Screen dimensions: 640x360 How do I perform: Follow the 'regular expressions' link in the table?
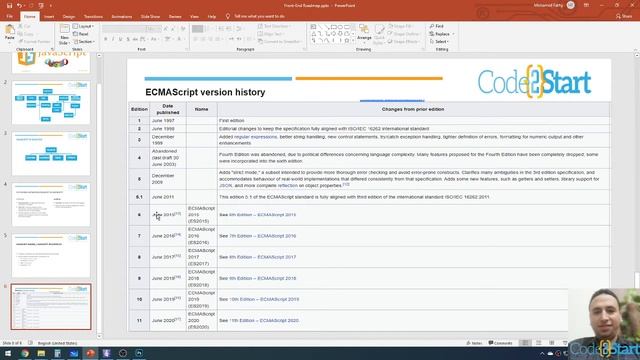[x=256, y=137]
